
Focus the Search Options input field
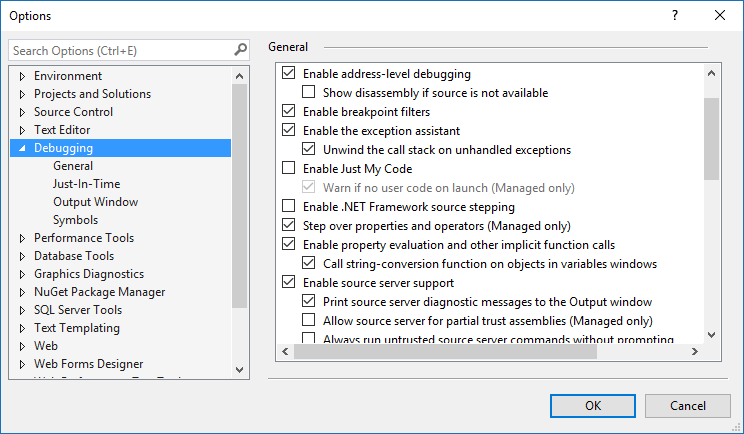[x=120, y=50]
